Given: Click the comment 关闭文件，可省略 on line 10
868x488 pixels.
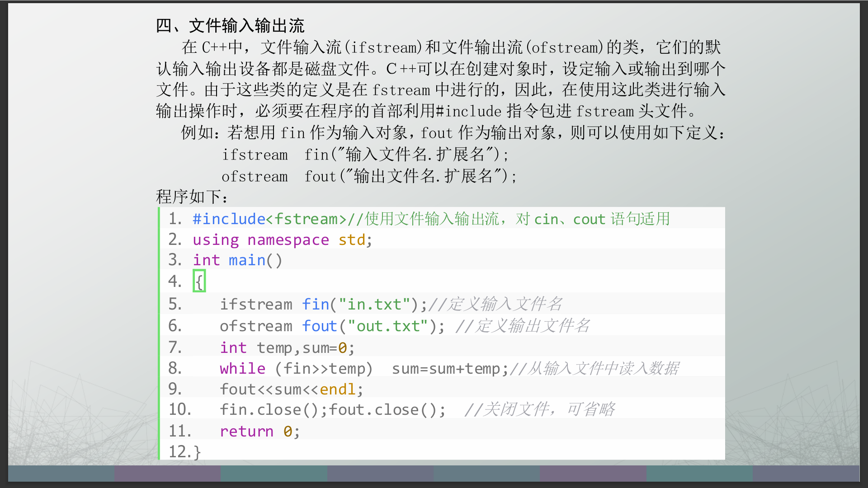Looking at the screenshot, I should 539,410.
